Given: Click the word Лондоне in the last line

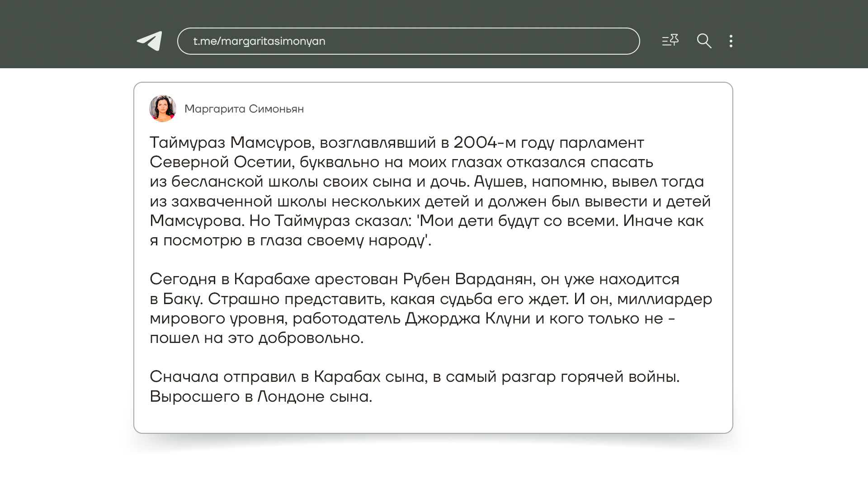Looking at the screenshot, I should 291,397.
